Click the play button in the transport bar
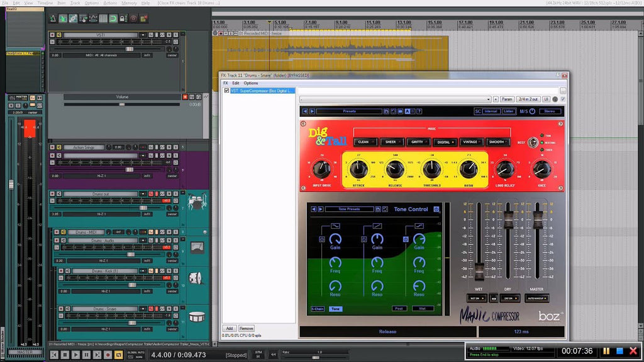This screenshot has width=644, height=362. 75,354
